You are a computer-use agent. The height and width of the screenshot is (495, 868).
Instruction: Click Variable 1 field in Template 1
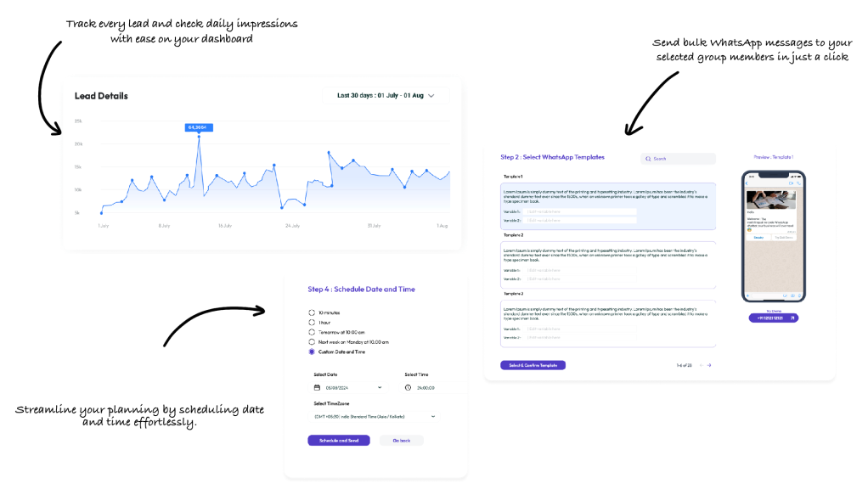tap(580, 211)
